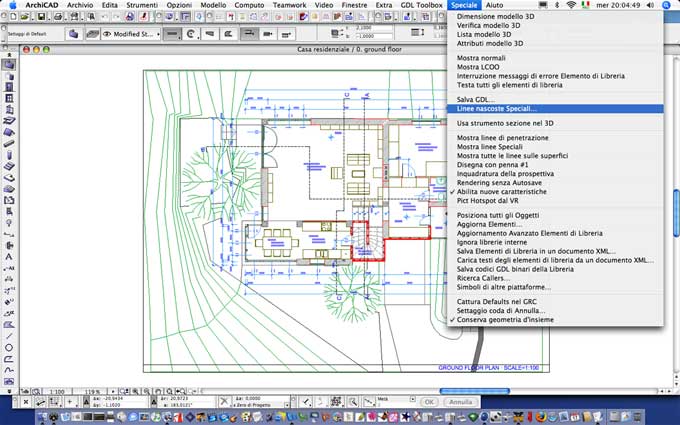Toggle 'Mostra linee di penetrazione' option
Screen dimensions: 680x425
tap(502, 137)
